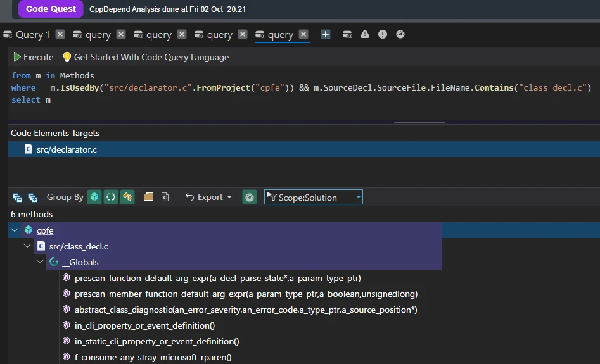The height and width of the screenshot is (364, 600).
Task: Click the C file icon beside src/declarator.c
Action: (x=29, y=149)
